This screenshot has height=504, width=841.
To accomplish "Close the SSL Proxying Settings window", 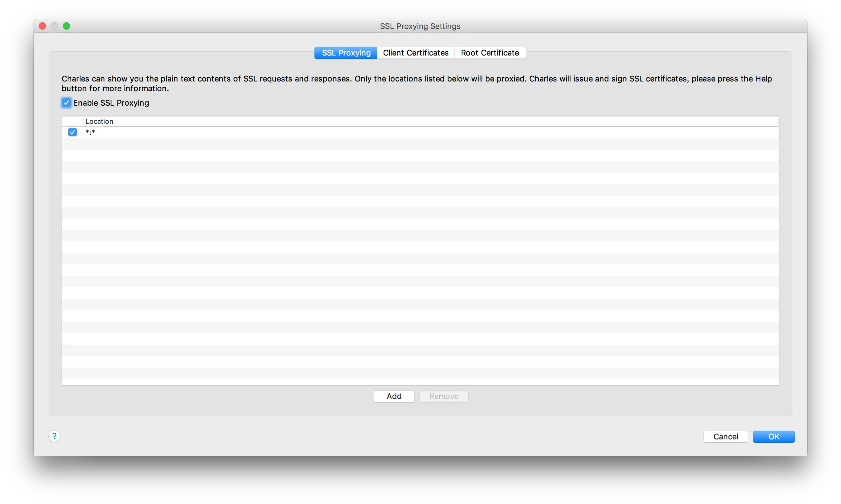I will (43, 26).
